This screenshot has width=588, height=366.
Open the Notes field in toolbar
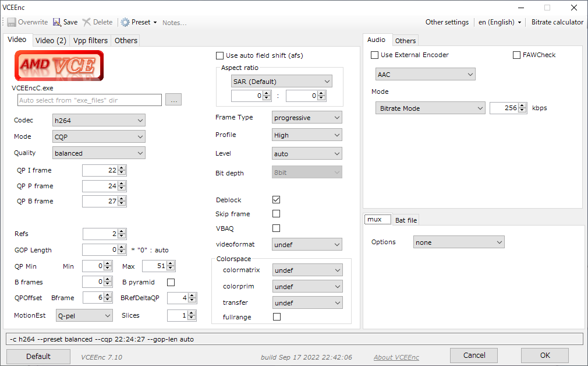(175, 23)
